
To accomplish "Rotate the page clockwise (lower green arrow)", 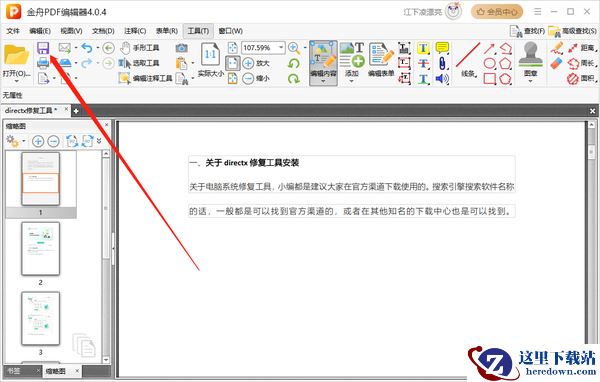I will 294,78.
